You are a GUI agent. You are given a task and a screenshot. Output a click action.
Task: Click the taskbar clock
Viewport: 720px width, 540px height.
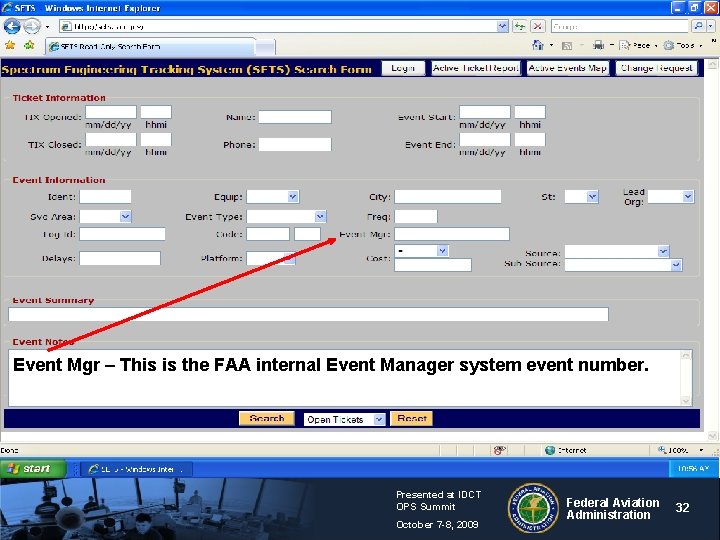tap(693, 469)
